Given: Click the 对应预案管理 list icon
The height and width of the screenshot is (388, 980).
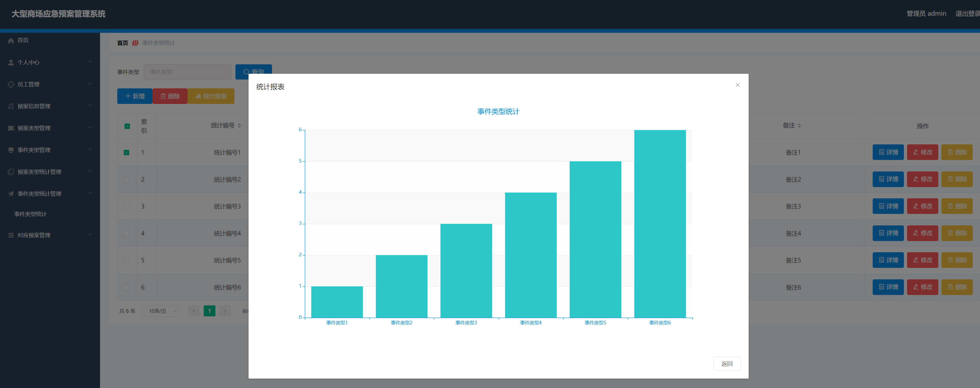Looking at the screenshot, I should point(11,235).
